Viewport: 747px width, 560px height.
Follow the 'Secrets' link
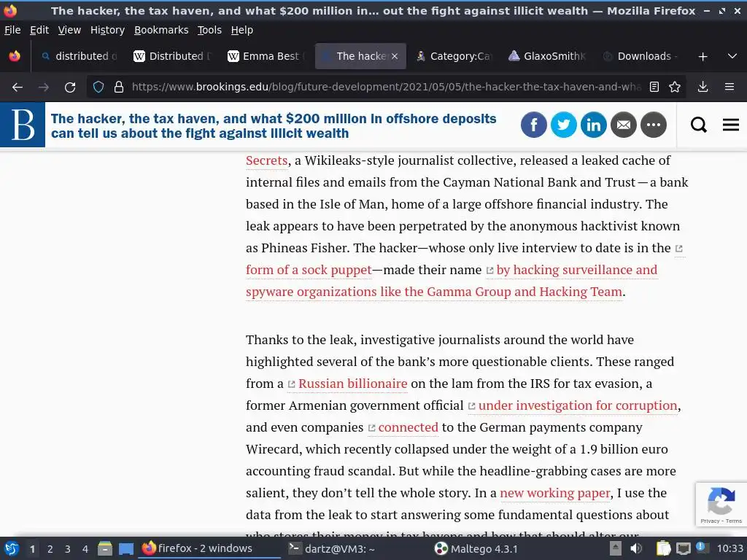[x=267, y=160]
